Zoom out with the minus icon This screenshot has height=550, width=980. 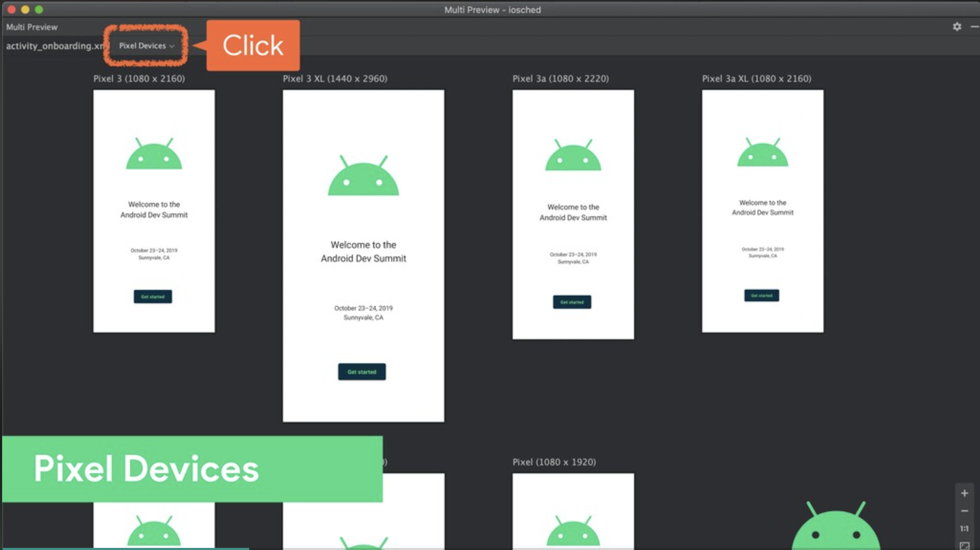click(964, 511)
